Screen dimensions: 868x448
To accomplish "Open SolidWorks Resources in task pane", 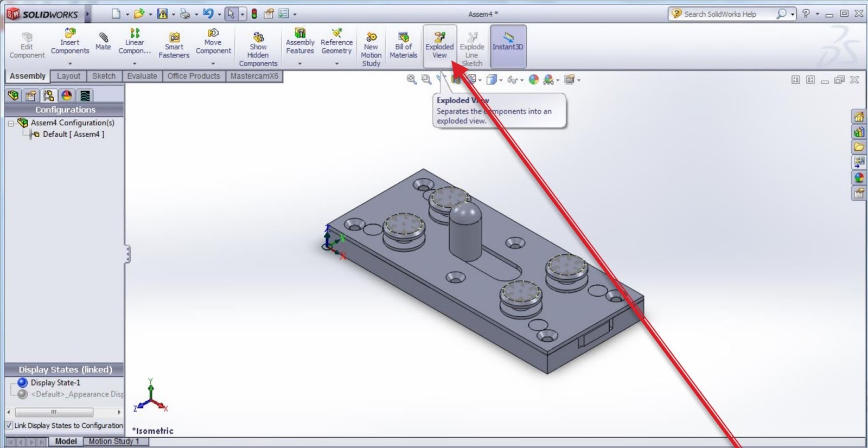I will click(x=859, y=117).
